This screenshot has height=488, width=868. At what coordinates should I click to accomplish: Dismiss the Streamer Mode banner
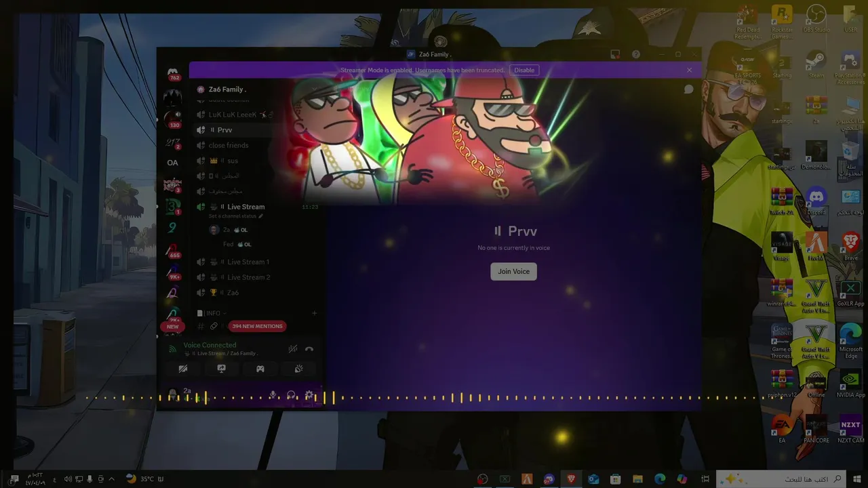[x=690, y=70]
